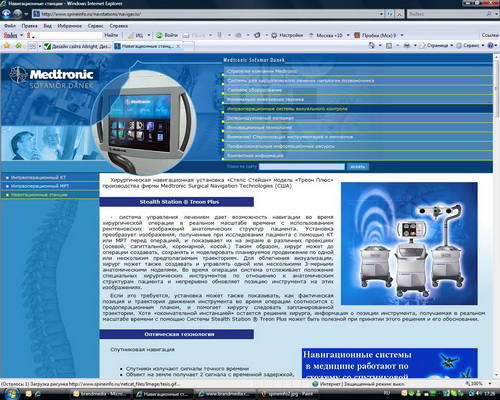Expand the Пробки dropdown arrow
The width and height of the screenshot is (500, 400).
[x=402, y=35]
